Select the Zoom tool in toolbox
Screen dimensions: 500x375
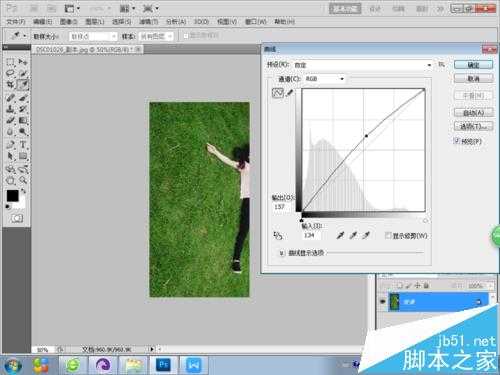point(23,180)
